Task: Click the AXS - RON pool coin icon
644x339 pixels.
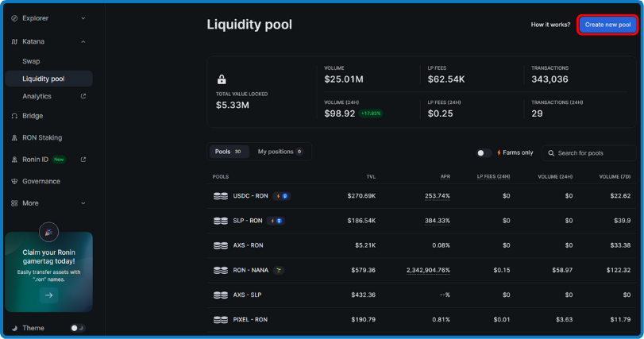Action: coord(221,245)
